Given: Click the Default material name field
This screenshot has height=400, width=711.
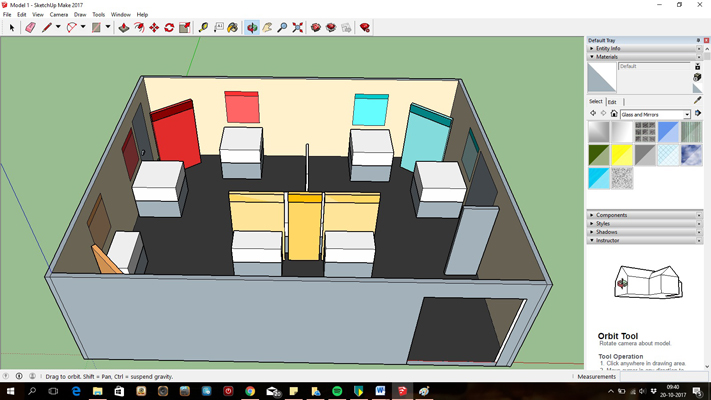Looking at the screenshot, I should click(654, 66).
